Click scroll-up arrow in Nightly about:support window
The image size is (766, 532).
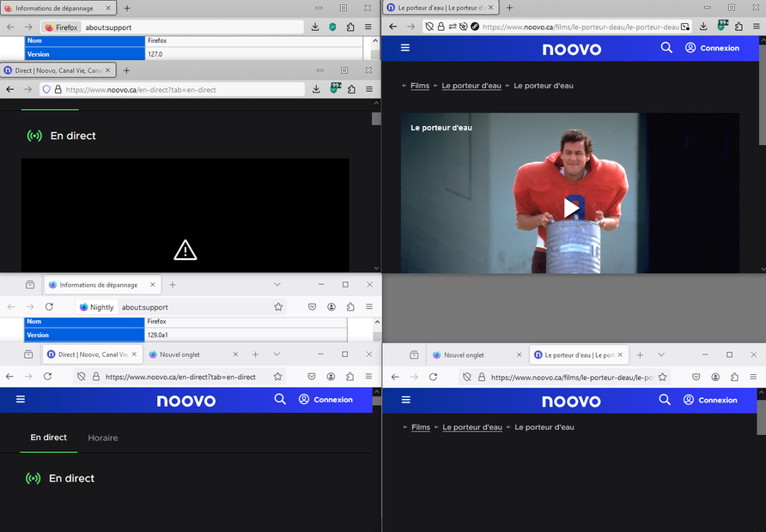click(377, 322)
